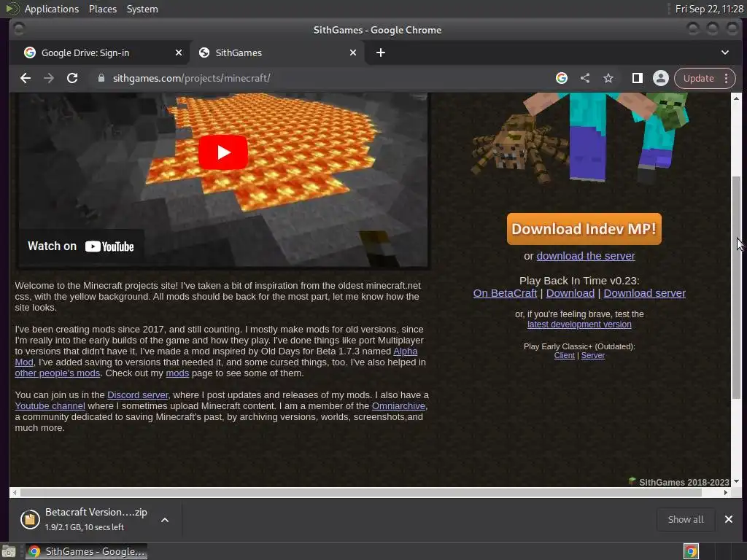Follow the other people's mods link
The height and width of the screenshot is (560, 747).
coord(57,373)
